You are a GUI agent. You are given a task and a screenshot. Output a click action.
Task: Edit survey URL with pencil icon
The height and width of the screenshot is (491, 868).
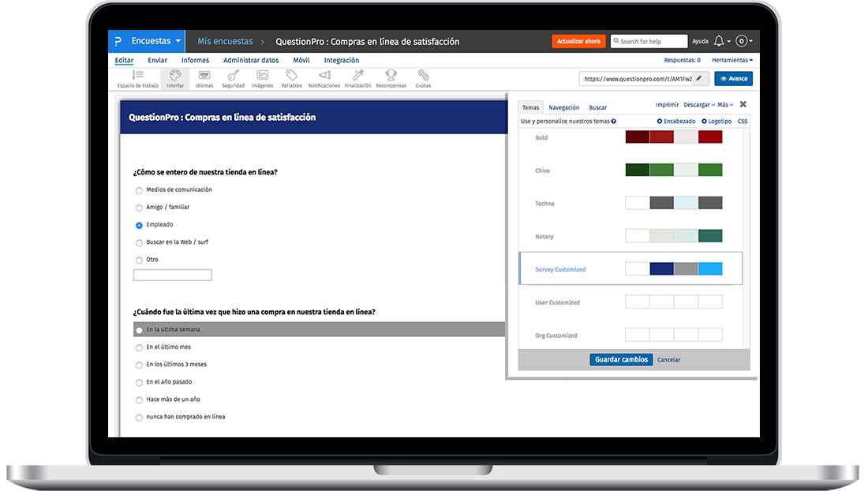coord(699,79)
